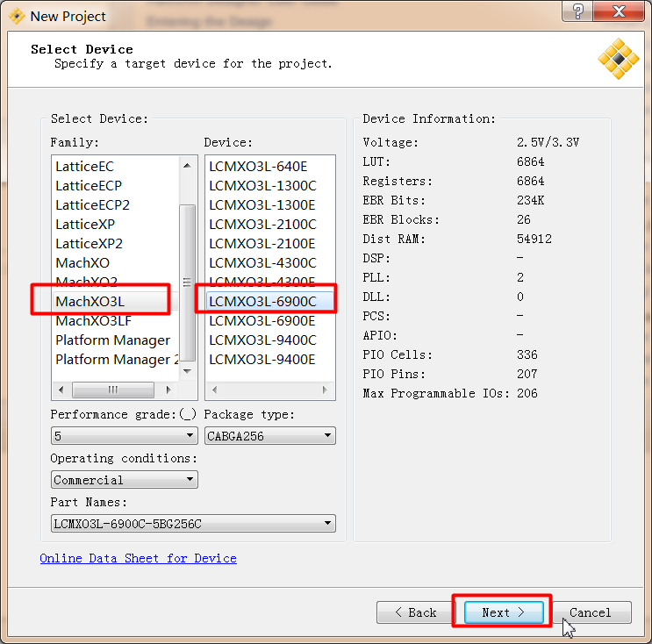Screen dimensions: 652x644
Task: Click the help question mark button
Action: (x=577, y=11)
